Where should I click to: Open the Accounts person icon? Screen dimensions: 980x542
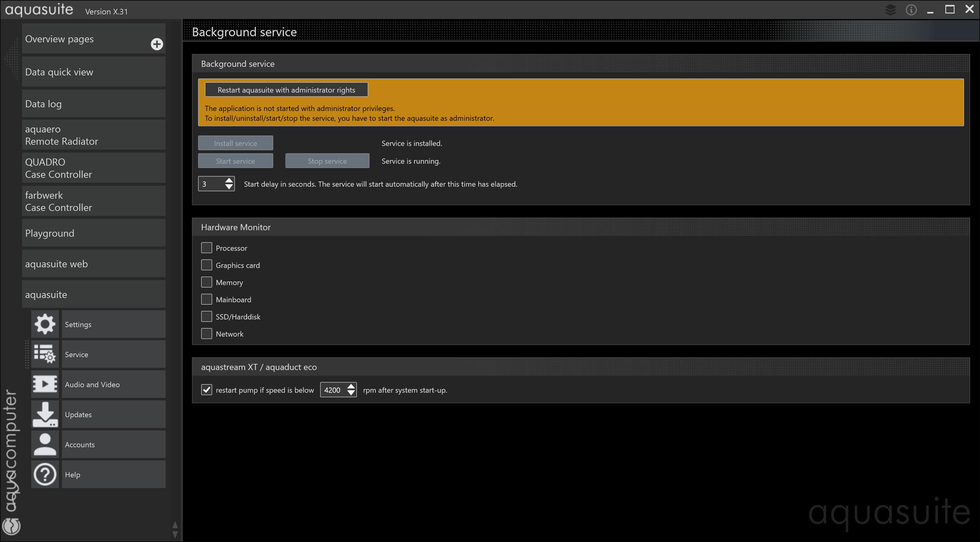pyautogui.click(x=45, y=444)
